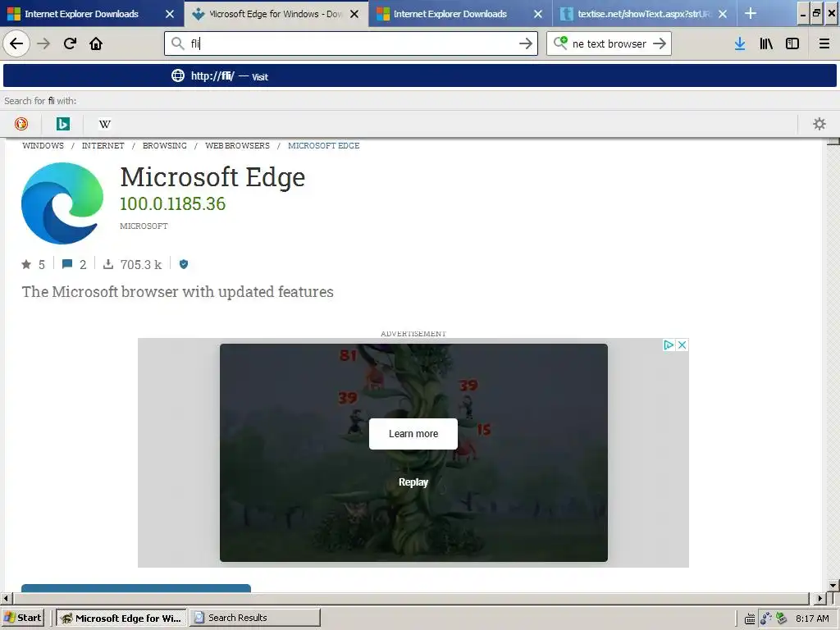The width and height of the screenshot is (840, 630).
Task: Click the search box go arrow
Action: click(x=660, y=43)
